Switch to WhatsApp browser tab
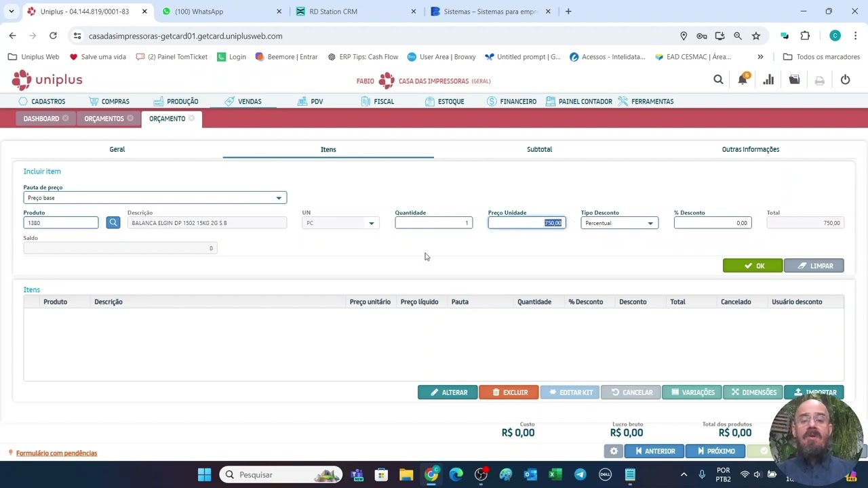This screenshot has height=488, width=868. 222,12
